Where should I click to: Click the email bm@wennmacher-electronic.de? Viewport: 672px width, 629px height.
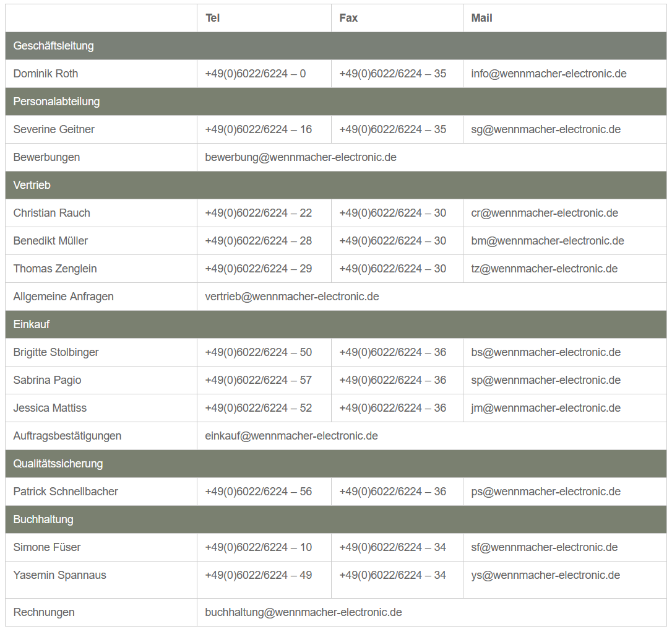click(x=547, y=241)
